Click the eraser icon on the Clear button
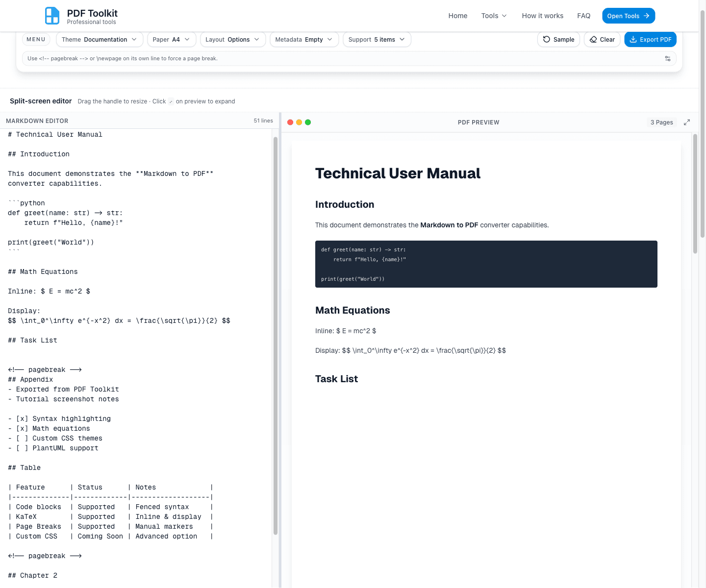The width and height of the screenshot is (706, 588). click(592, 39)
